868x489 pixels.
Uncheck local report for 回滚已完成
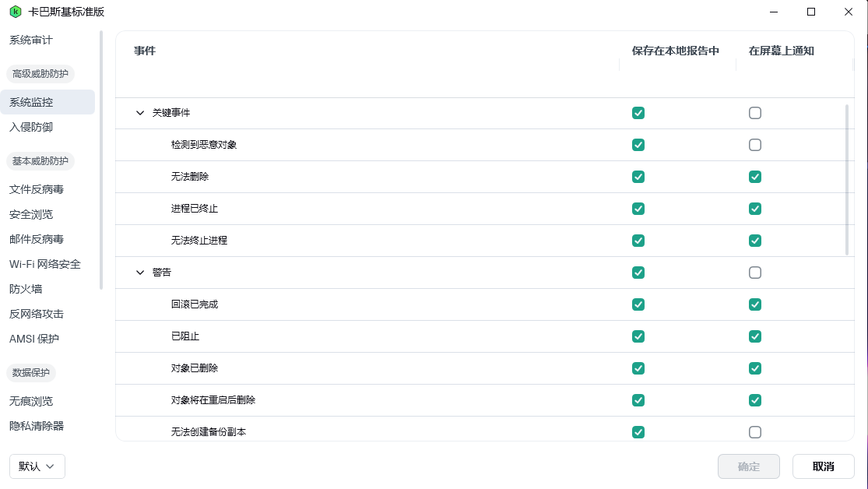pos(638,304)
